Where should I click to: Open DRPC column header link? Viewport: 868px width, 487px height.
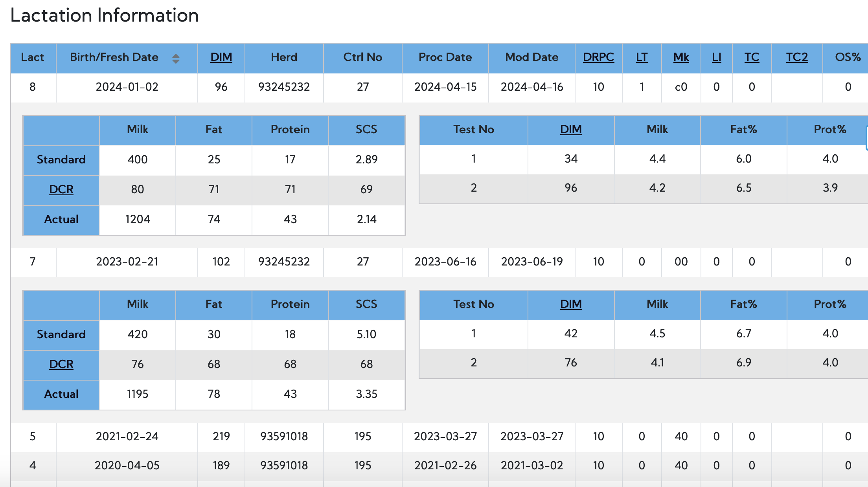click(598, 57)
